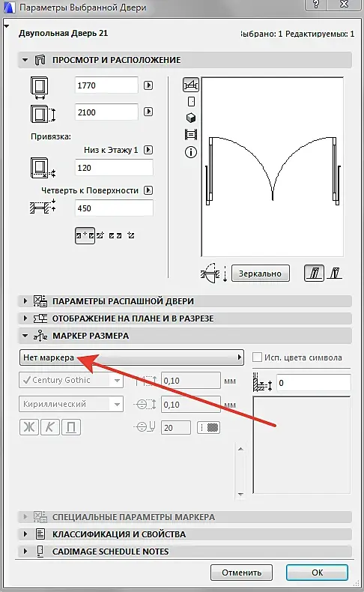Click the door width field 1770
This screenshot has height=592, width=364.
[106, 85]
